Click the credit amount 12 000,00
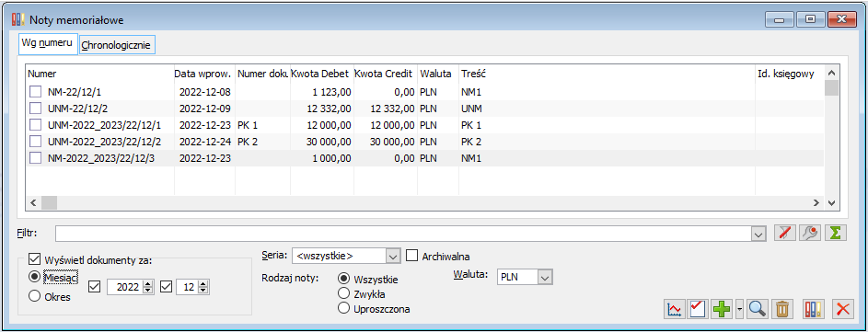The image size is (868, 332). coord(392,125)
